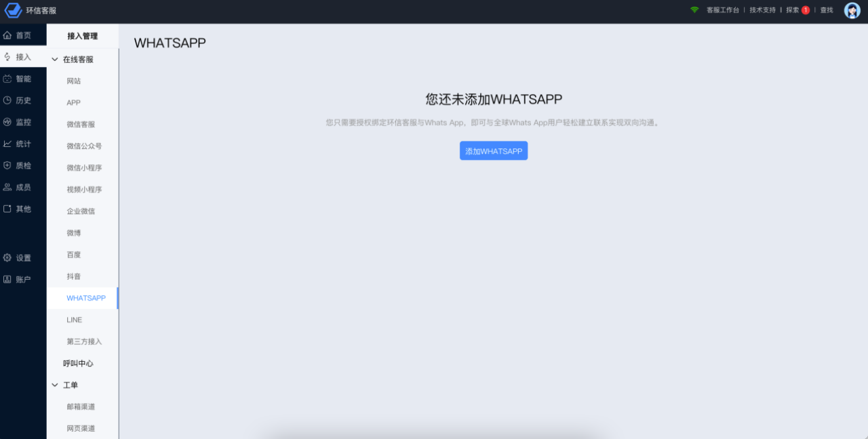This screenshot has width=868, height=439.
Task: Select WHATSAPP channel in sidebar
Action: pyautogui.click(x=83, y=298)
